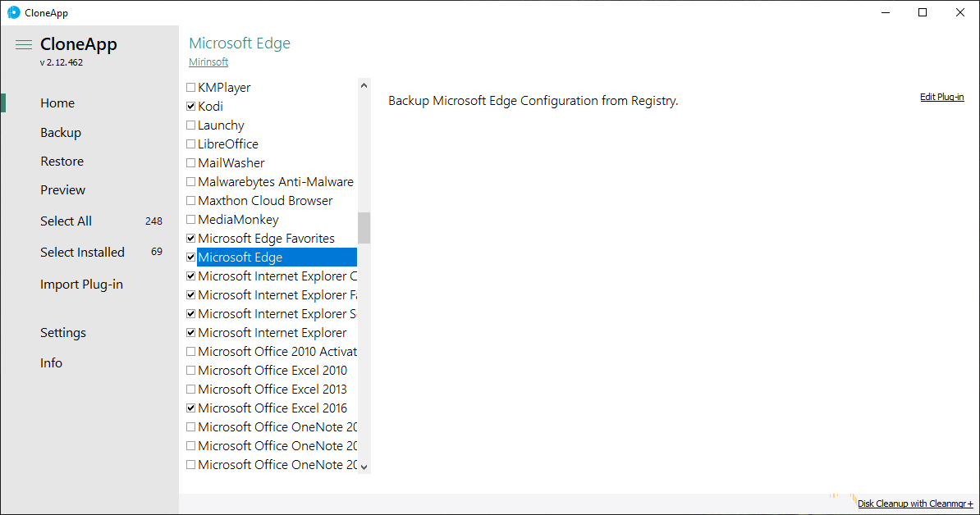Go to Home in the sidebar
This screenshot has width=980, height=515.
point(57,103)
